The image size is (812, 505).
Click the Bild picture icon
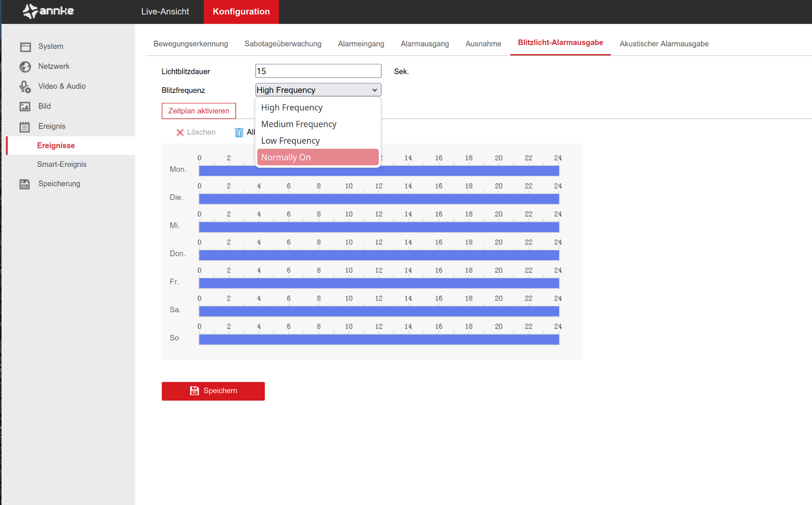point(25,106)
